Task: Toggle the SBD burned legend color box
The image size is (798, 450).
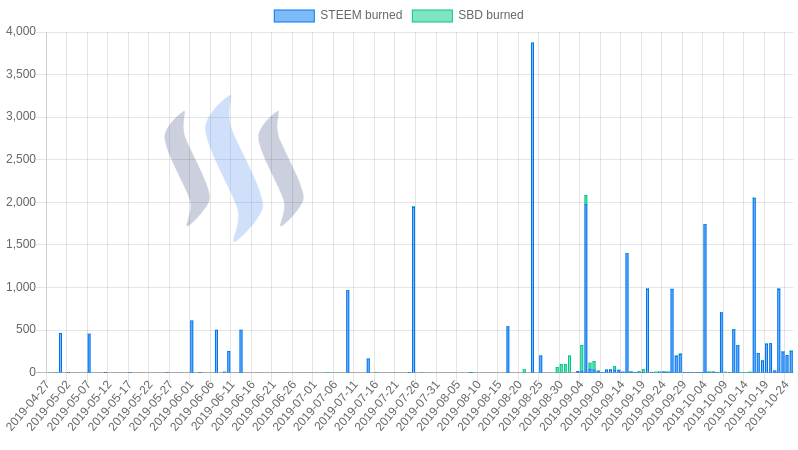Action: tap(432, 15)
